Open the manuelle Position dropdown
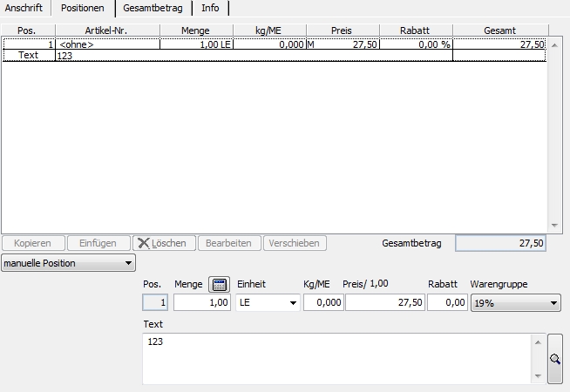Viewport: 570px width, 392px height. point(68,263)
